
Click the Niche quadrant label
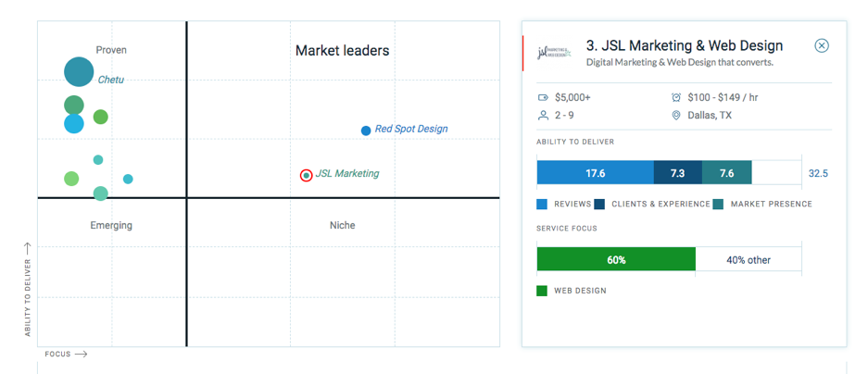(x=343, y=226)
